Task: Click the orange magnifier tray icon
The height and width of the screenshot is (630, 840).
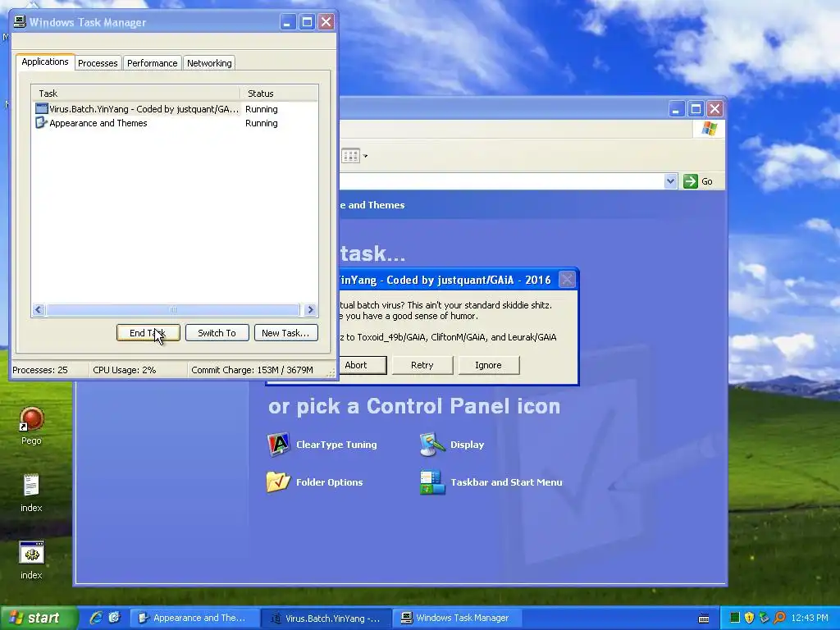Action: pos(779,618)
